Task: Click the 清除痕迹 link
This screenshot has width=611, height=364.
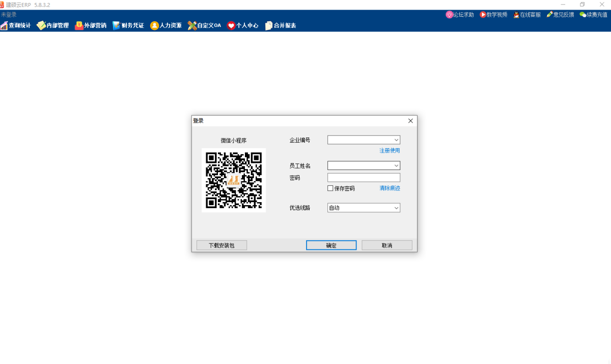Action: click(389, 188)
